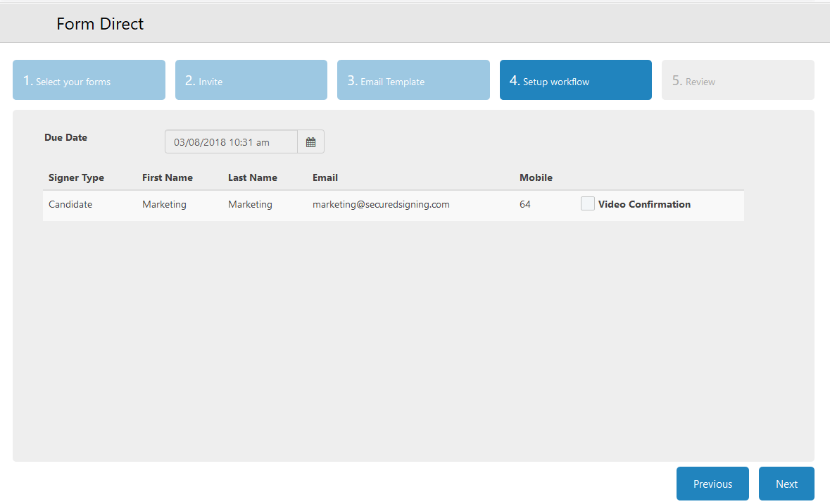Click the calendar icon beside the due date
Screen dimensions: 830x504
pyautogui.click(x=310, y=141)
